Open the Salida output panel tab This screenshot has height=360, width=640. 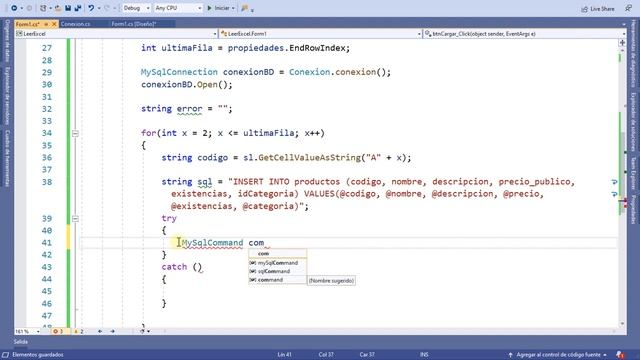point(21,342)
